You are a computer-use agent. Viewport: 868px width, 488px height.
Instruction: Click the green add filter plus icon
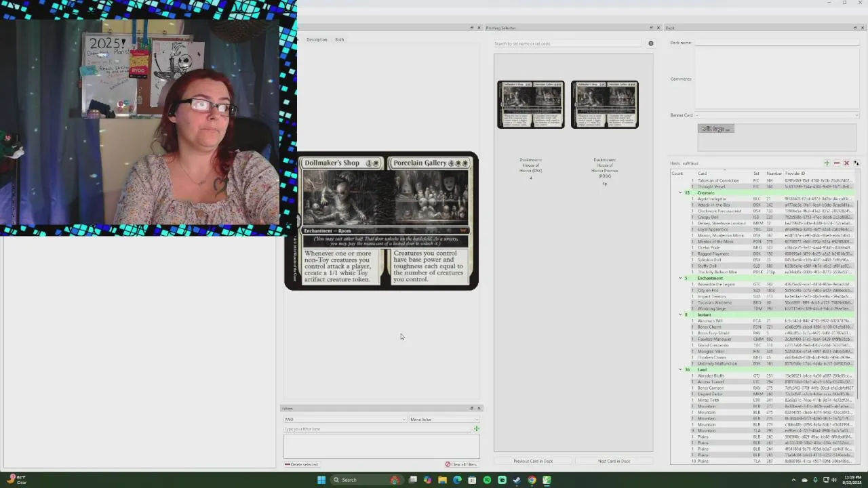point(476,429)
